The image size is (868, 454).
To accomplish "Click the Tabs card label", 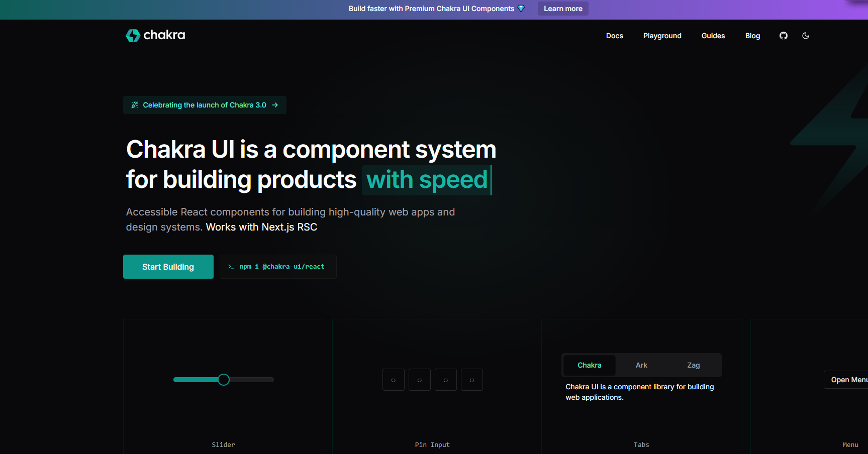I will coord(641,444).
